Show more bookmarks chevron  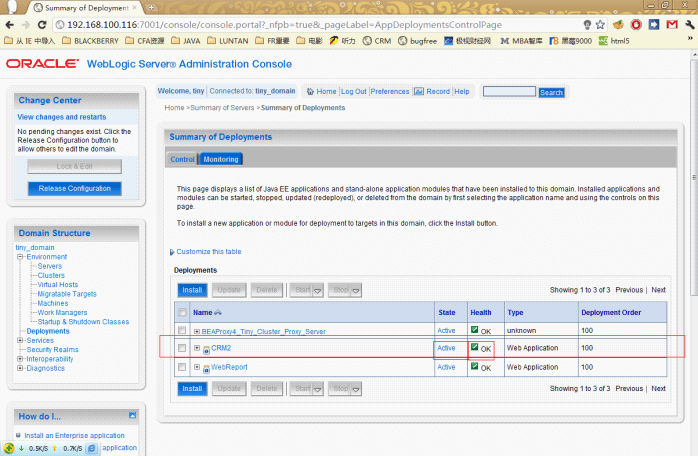(690, 39)
